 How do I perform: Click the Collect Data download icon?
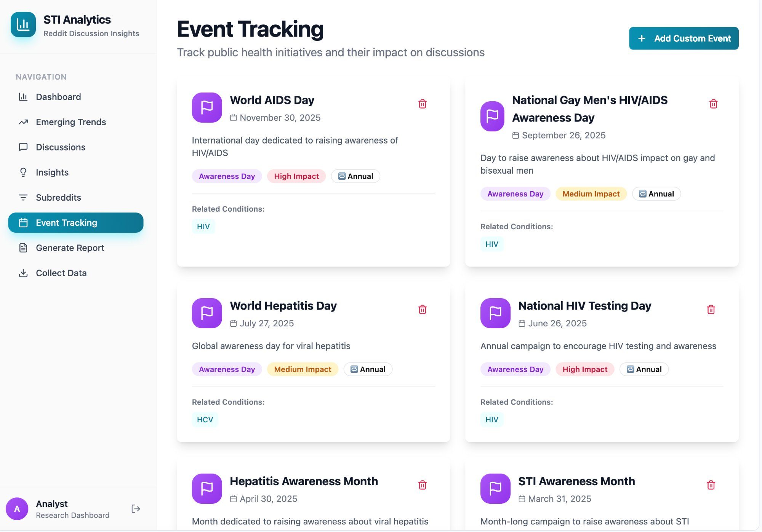pyautogui.click(x=23, y=273)
